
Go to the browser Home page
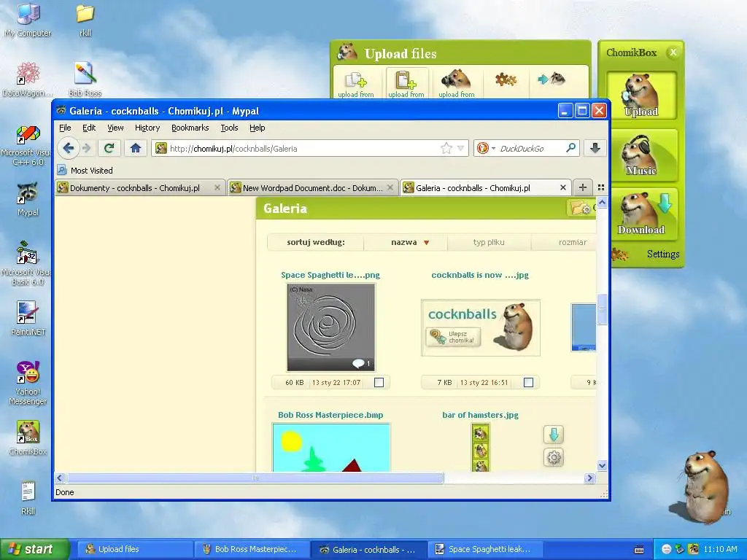click(x=136, y=148)
